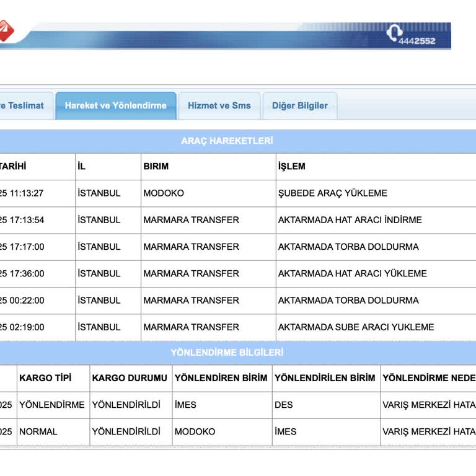Click the YÖNLENDİRİLEN BİRİM column header
The image size is (476, 476).
[325, 378]
